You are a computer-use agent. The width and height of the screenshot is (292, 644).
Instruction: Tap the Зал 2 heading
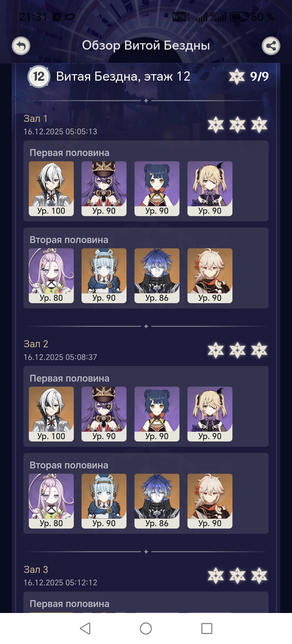coord(36,344)
